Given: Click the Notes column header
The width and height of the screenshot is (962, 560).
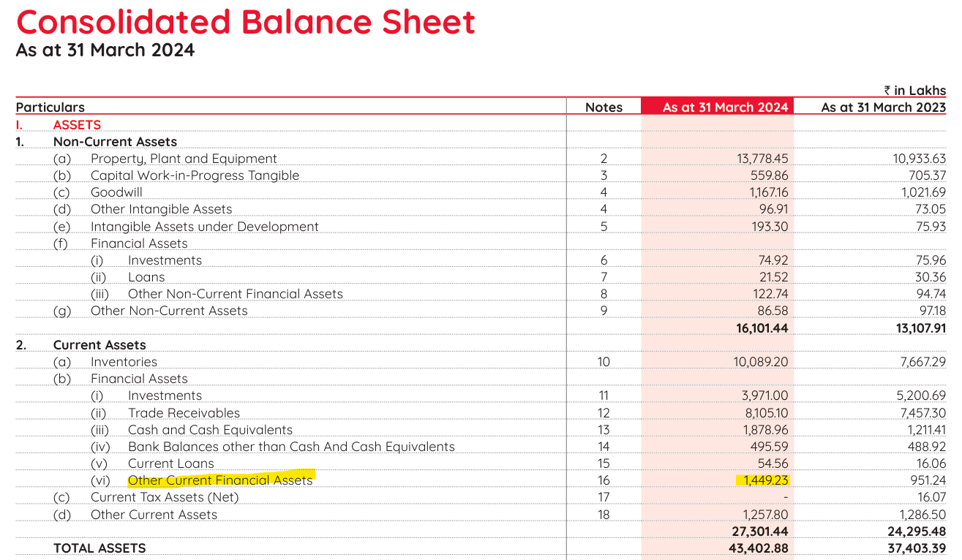Looking at the screenshot, I should [604, 107].
